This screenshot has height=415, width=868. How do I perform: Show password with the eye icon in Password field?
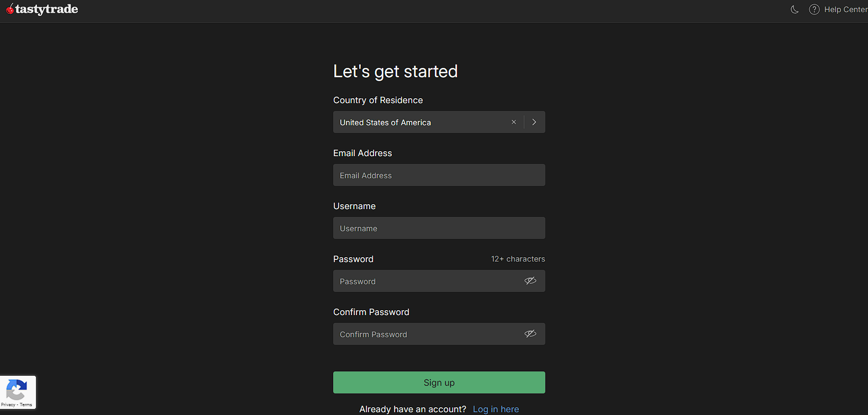[x=530, y=281]
